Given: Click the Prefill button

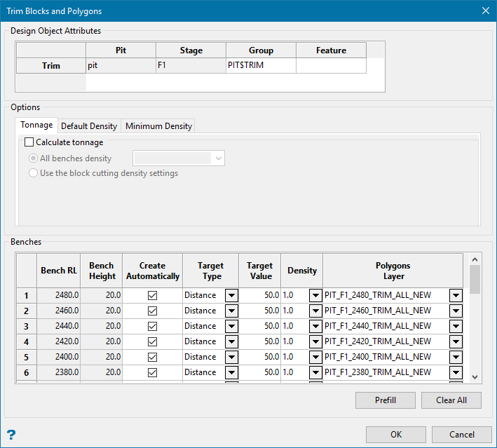Looking at the screenshot, I should pyautogui.click(x=386, y=400).
